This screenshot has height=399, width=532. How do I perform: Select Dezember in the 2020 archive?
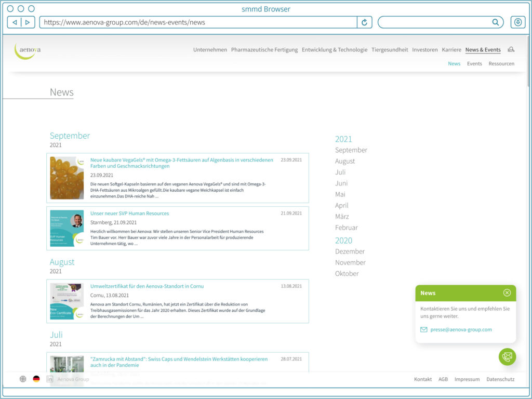[350, 251]
